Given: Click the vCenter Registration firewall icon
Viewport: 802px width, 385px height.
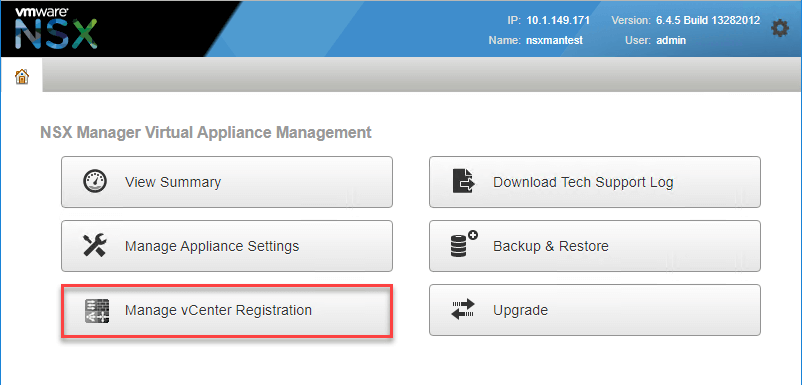Looking at the screenshot, I should tap(97, 310).
